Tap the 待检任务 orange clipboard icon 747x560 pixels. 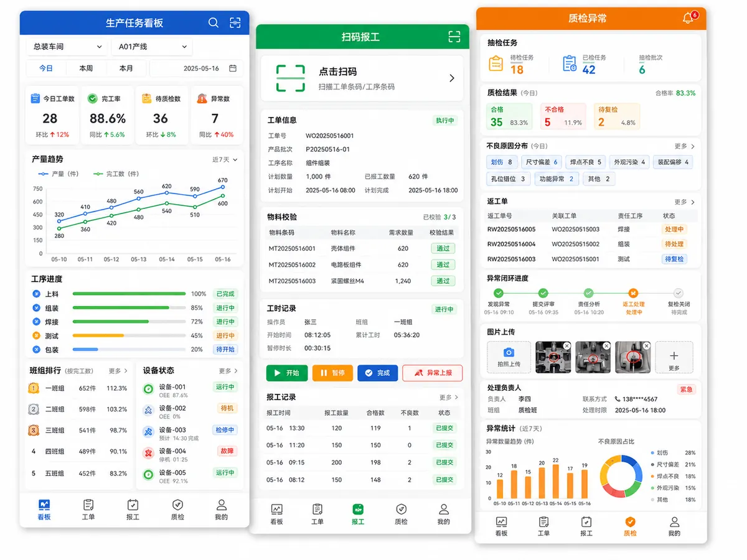(x=496, y=63)
